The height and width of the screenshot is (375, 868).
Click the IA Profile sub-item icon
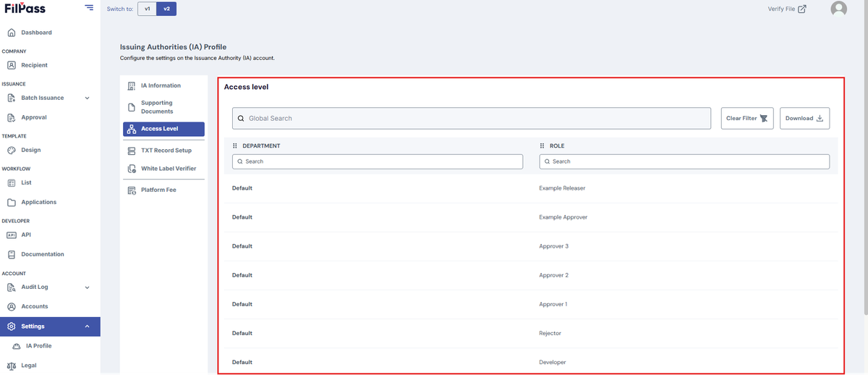pos(17,346)
